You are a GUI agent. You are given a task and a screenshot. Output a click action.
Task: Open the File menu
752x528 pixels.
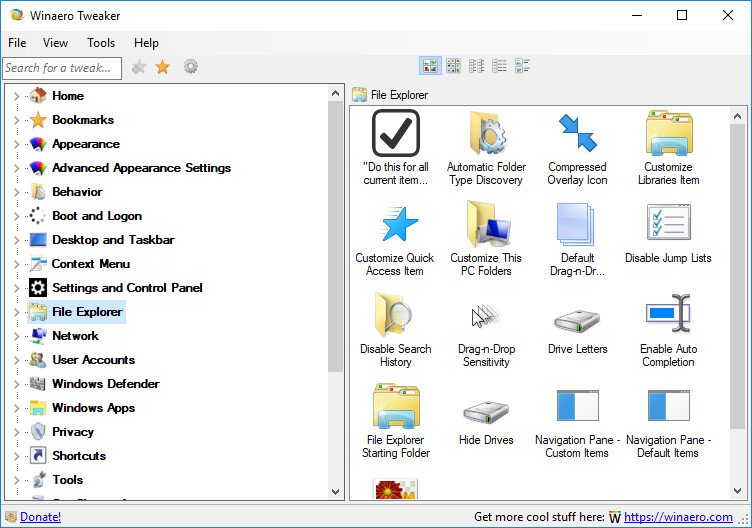17,43
